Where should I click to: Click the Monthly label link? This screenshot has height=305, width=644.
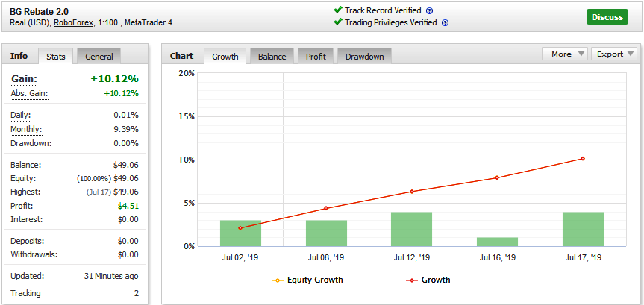tap(26, 129)
